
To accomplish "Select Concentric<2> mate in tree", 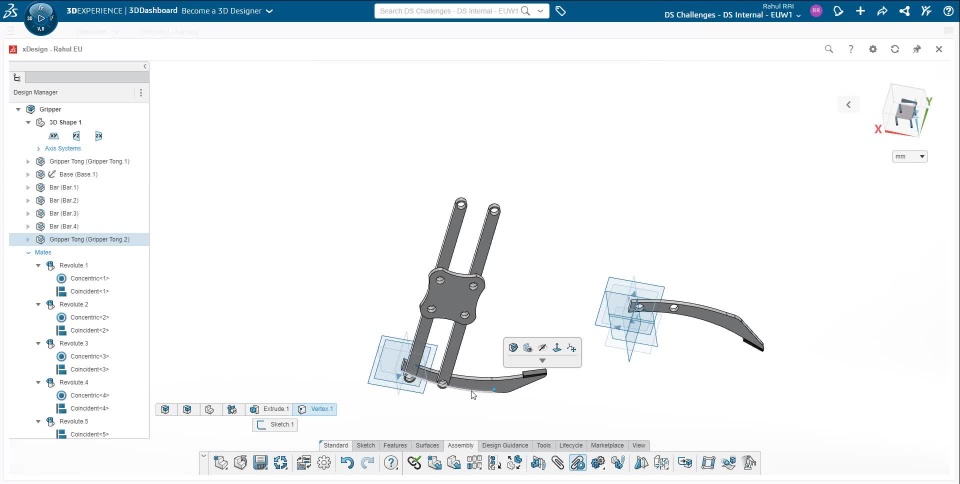I will point(89,318).
